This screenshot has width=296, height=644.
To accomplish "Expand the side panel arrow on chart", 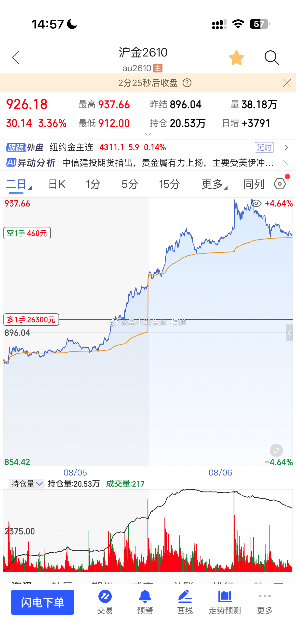I will pos(289,333).
